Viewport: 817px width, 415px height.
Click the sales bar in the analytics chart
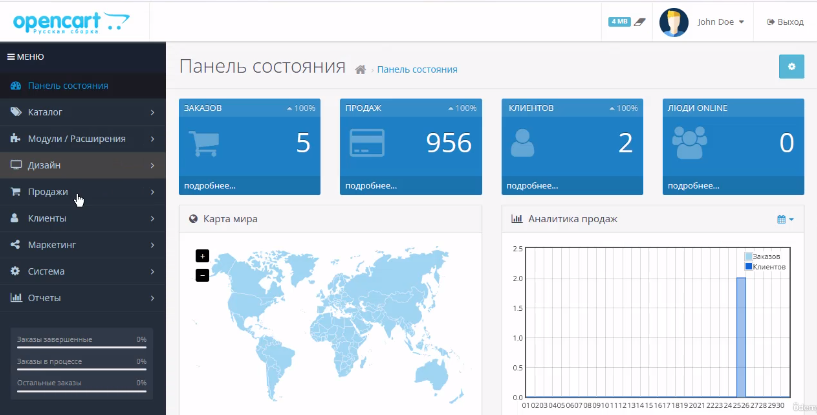pos(741,336)
